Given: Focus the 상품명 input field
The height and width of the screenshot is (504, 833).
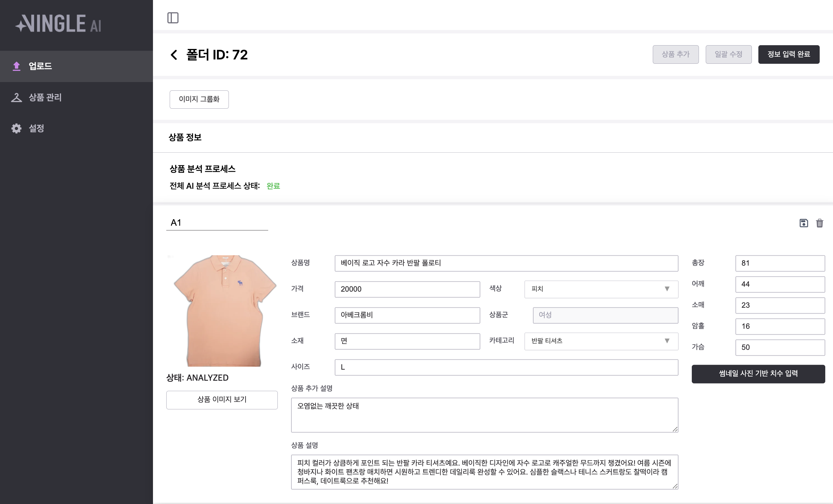Looking at the screenshot, I should click(506, 263).
